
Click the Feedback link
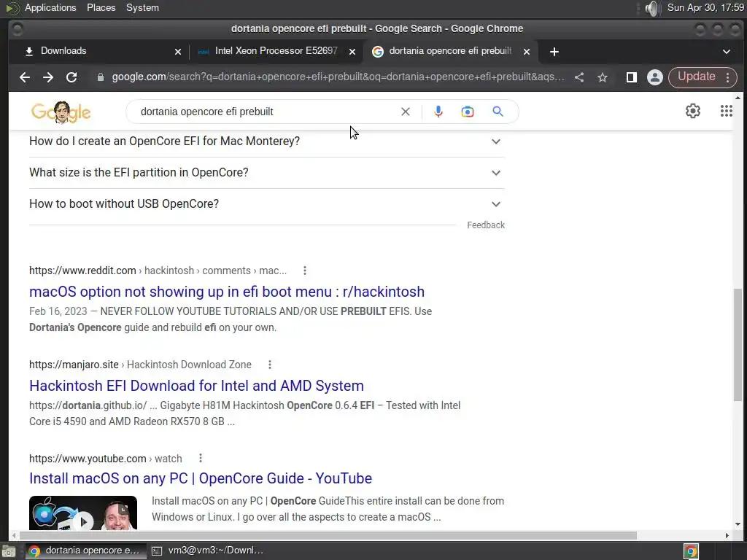tap(485, 225)
